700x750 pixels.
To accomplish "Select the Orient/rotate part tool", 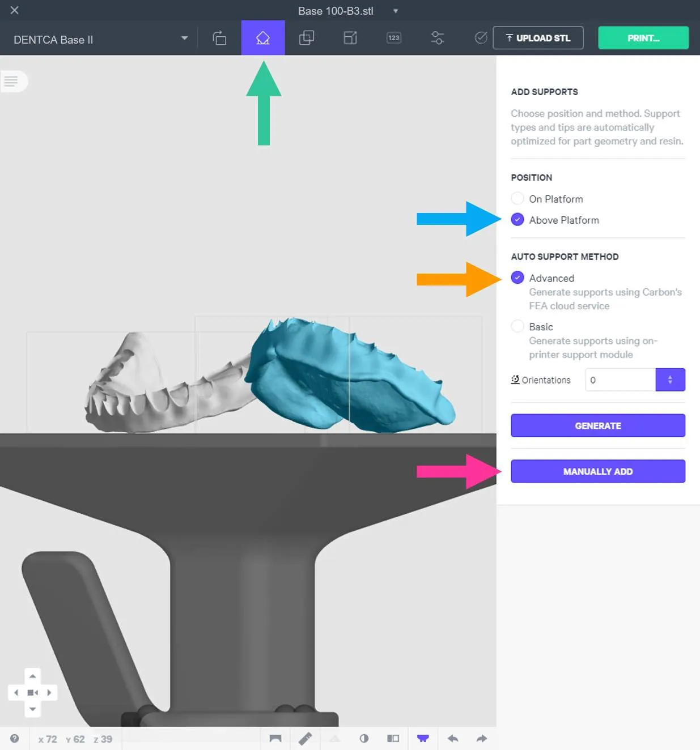I will click(x=219, y=38).
